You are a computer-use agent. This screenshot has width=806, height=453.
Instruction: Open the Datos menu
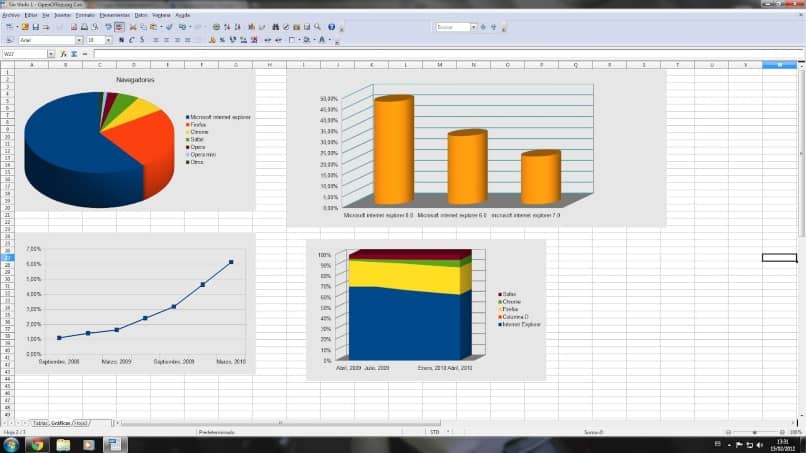click(x=141, y=15)
